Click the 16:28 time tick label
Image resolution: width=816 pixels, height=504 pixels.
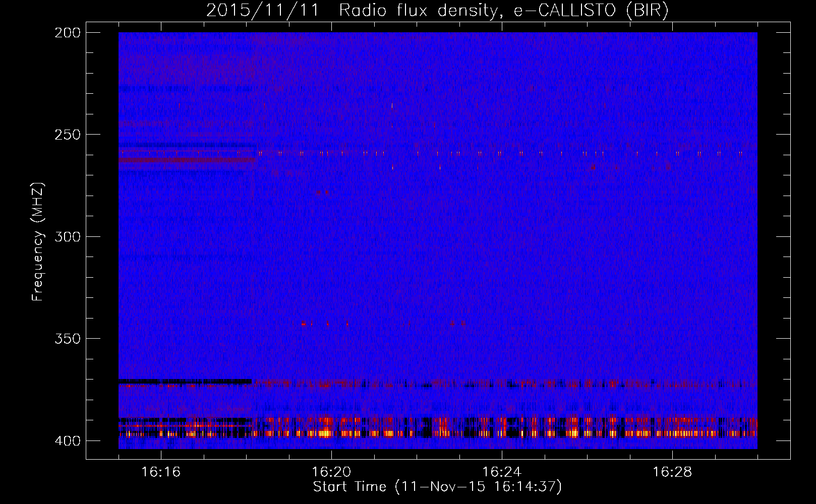(x=672, y=472)
